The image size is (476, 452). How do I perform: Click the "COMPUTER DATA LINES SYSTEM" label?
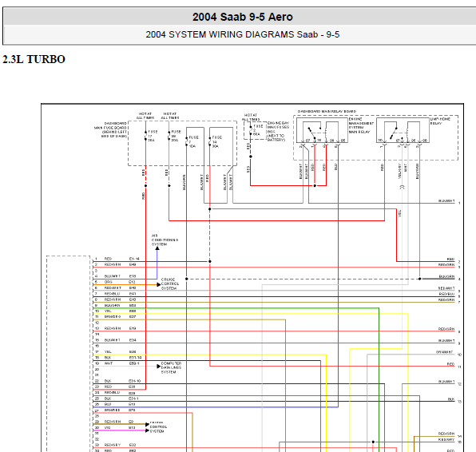(171, 367)
